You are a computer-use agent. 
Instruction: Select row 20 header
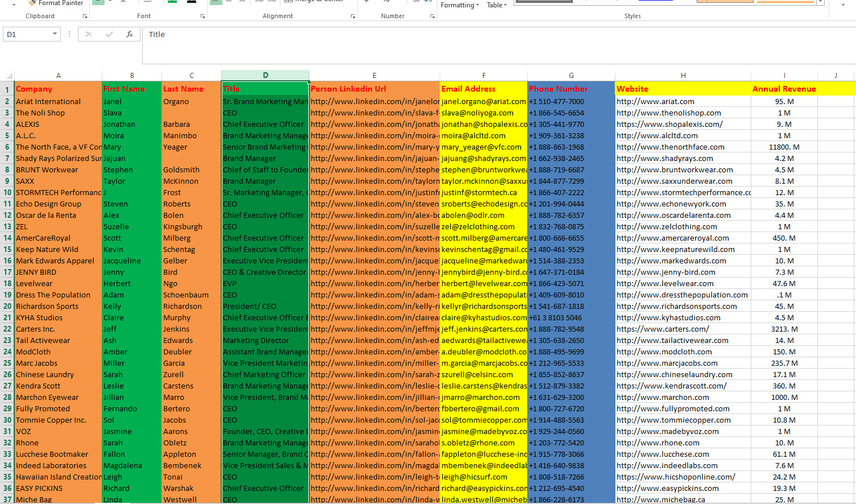point(7,306)
